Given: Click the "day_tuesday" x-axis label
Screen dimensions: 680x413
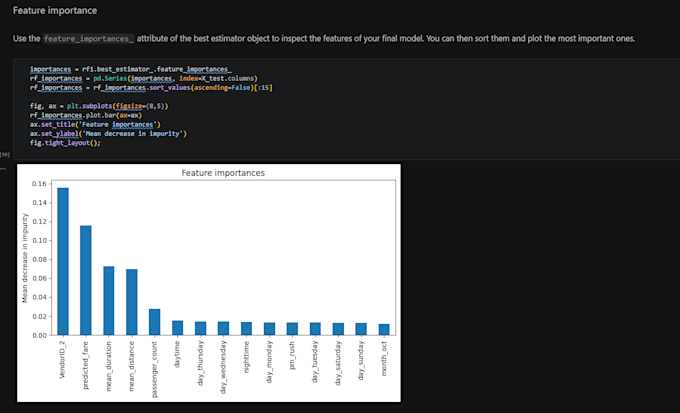Looking at the screenshot, I should coord(315,362).
